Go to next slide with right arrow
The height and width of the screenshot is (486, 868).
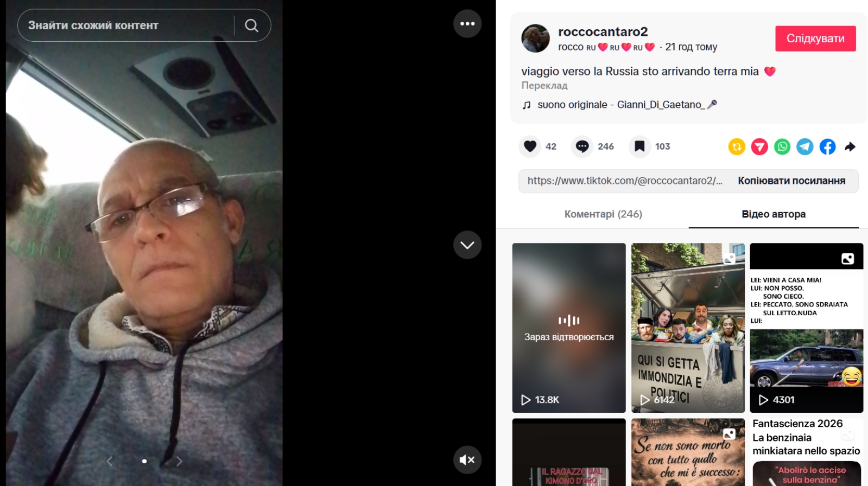coord(179,461)
